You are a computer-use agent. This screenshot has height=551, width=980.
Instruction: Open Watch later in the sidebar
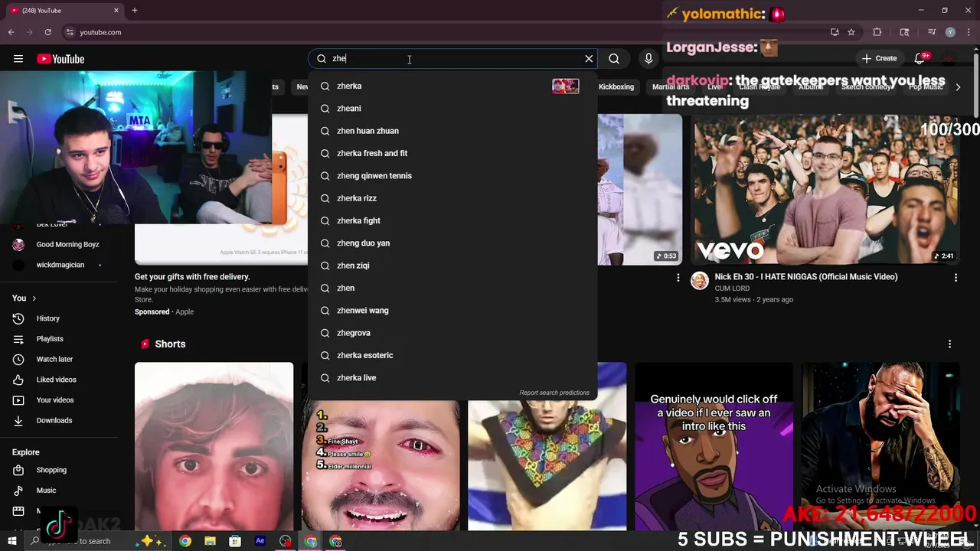pyautogui.click(x=54, y=359)
